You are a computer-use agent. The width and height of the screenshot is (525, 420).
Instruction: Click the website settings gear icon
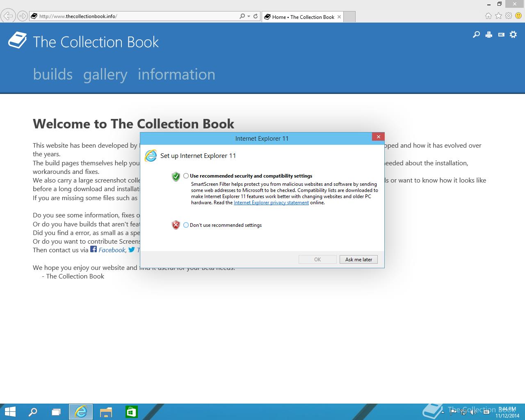(x=513, y=34)
